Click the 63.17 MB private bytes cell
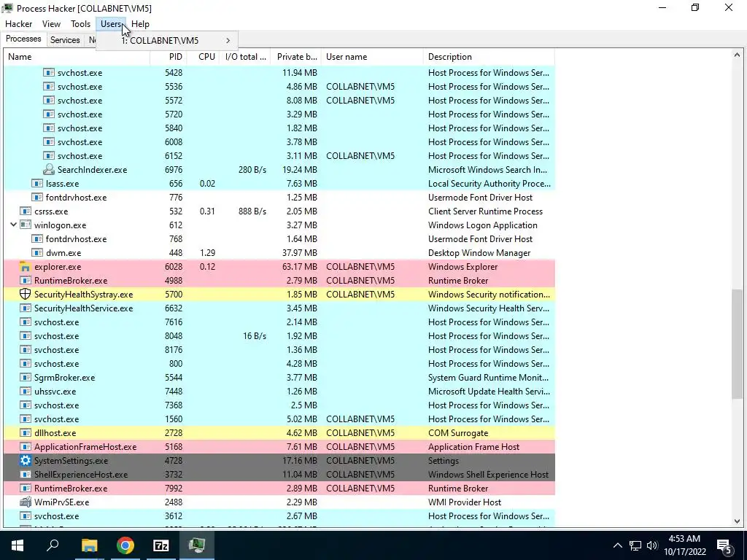 click(299, 267)
